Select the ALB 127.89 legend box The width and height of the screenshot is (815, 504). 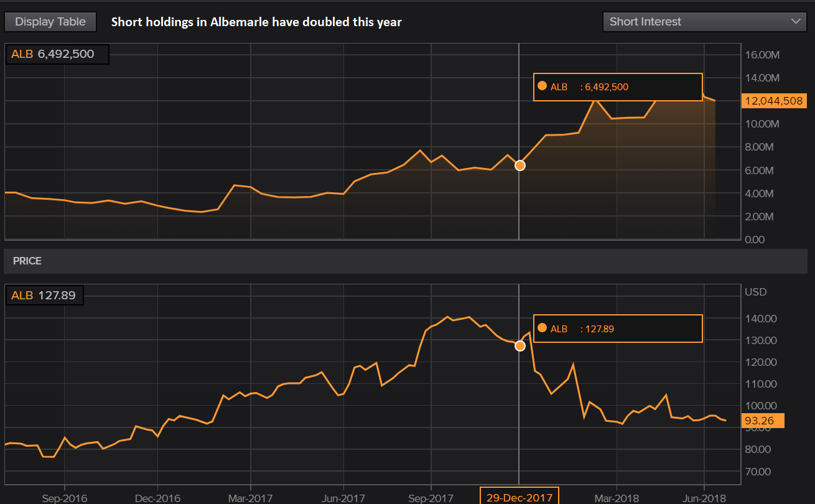coord(44,296)
